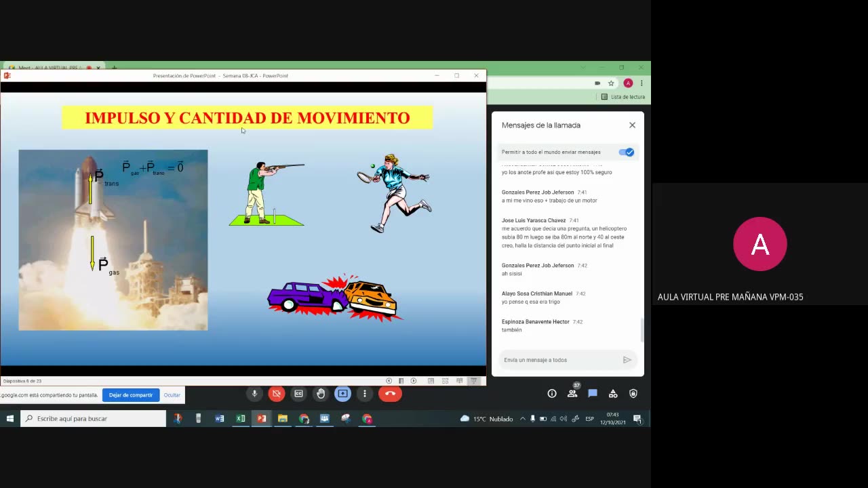Screen dimensions: 868x488
Task: Click the car crash clipart on slide
Action: pyautogui.click(x=335, y=297)
